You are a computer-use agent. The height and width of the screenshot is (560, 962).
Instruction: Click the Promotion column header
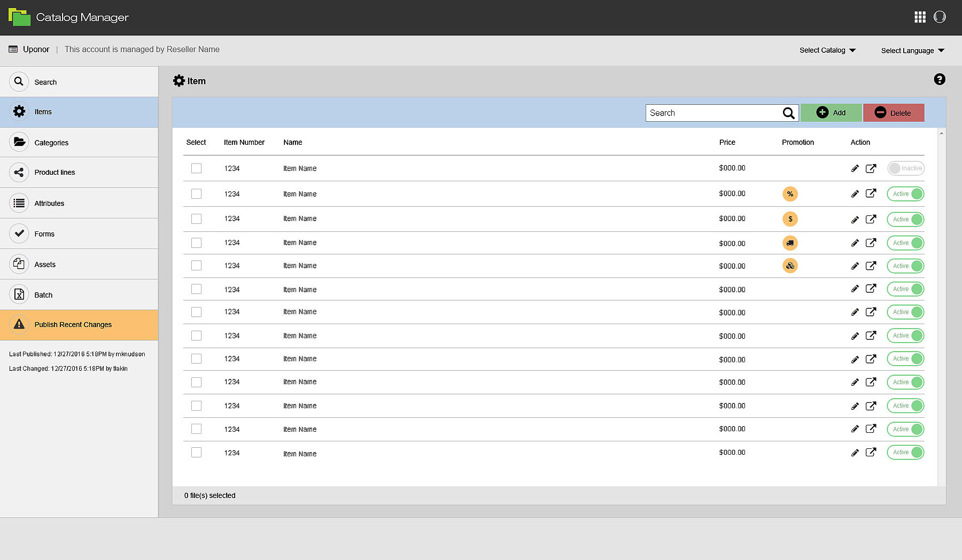pos(798,142)
